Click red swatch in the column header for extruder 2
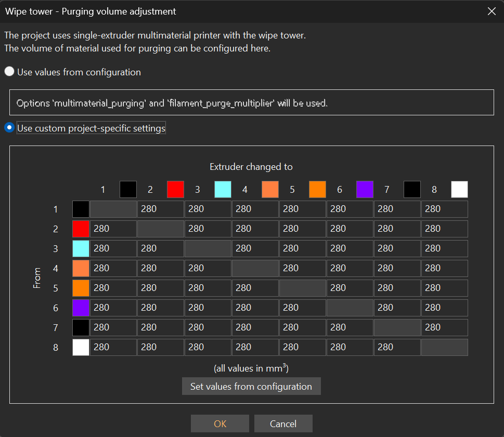504x437 pixels. click(175, 190)
